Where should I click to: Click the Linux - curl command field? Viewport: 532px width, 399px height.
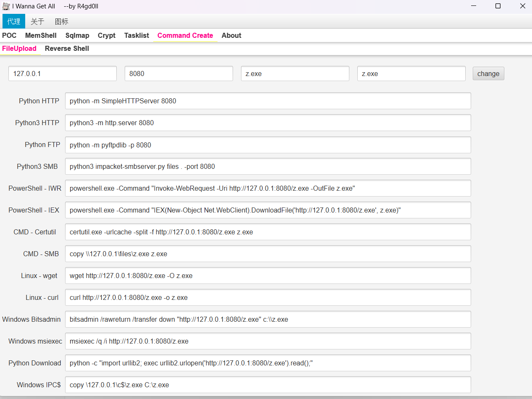(x=268, y=297)
